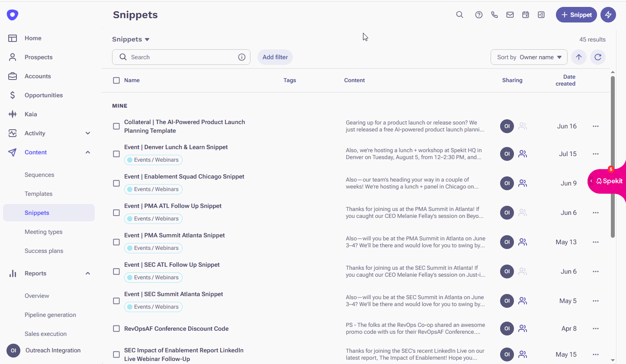The image size is (626, 364).
Task: Open the email envelope icon
Action: click(x=510, y=15)
